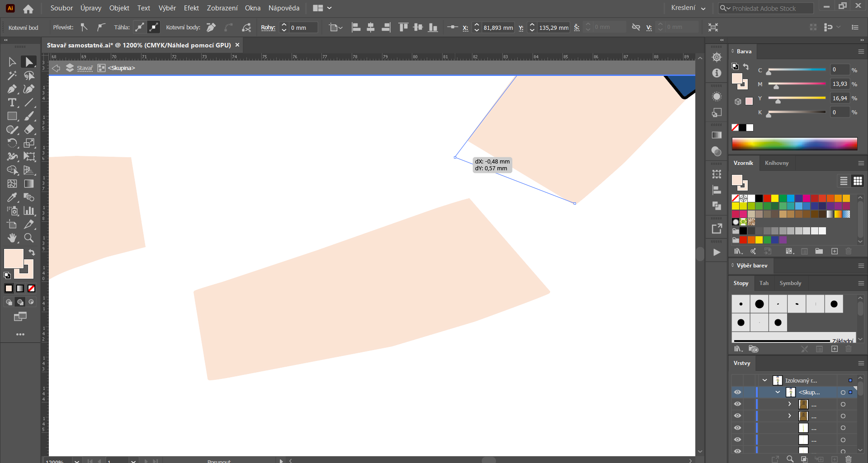Collapse the <Skup...> group in Vrstvy
This screenshot has width=868, height=463.
tap(778, 392)
